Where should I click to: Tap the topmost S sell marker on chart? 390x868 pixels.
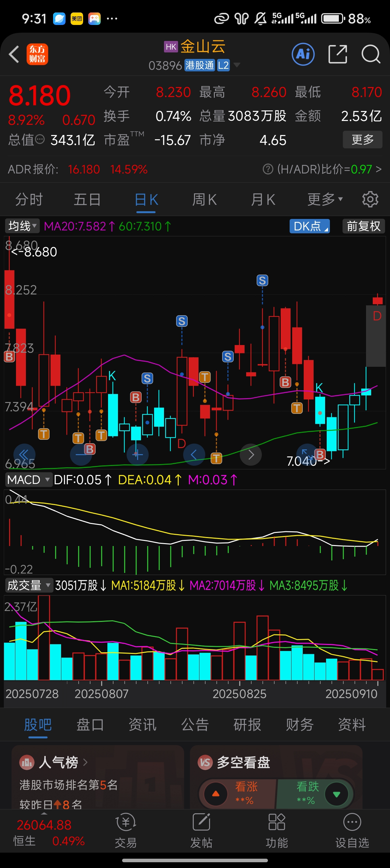[x=262, y=280]
